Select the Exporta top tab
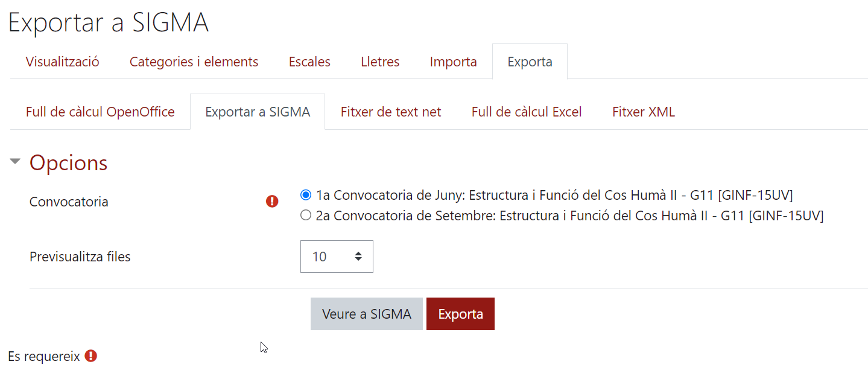The height and width of the screenshot is (370, 868). pyautogui.click(x=530, y=62)
